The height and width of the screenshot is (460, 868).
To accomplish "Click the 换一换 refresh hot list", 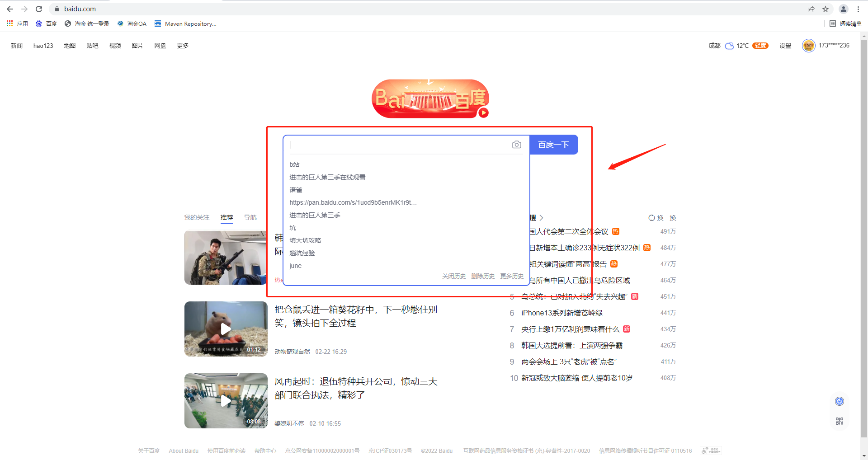I will click(x=662, y=218).
